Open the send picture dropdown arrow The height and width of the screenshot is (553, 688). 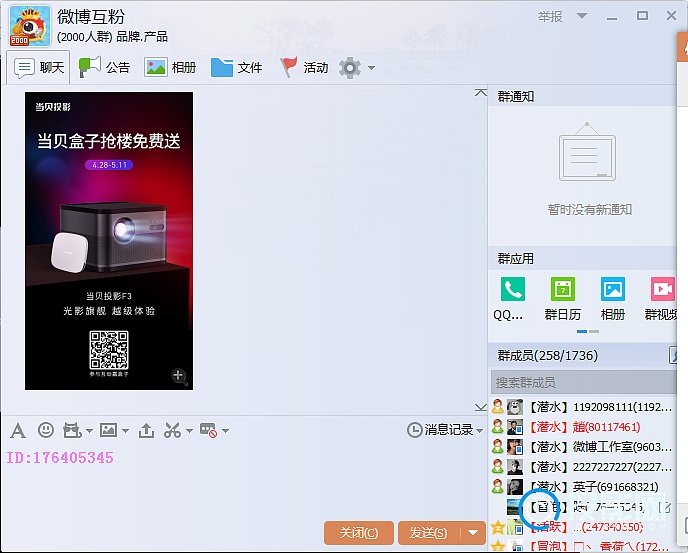click(125, 431)
